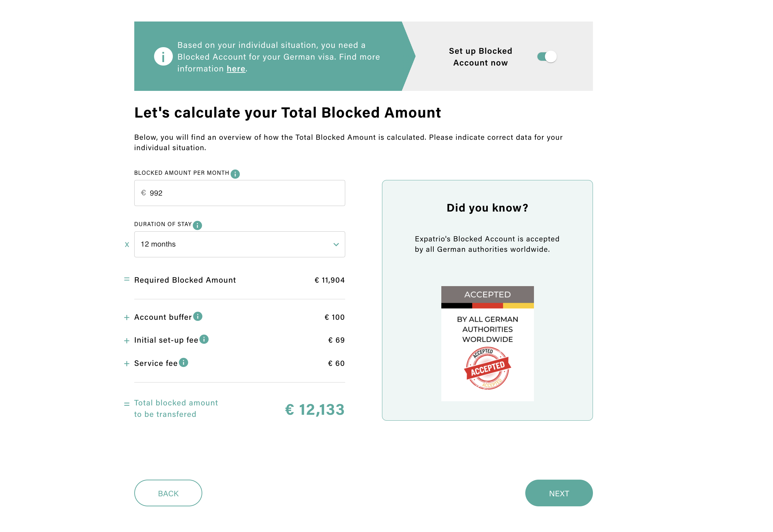
Task: Click the chevron arrow in duration dropdown
Action: 336,244
